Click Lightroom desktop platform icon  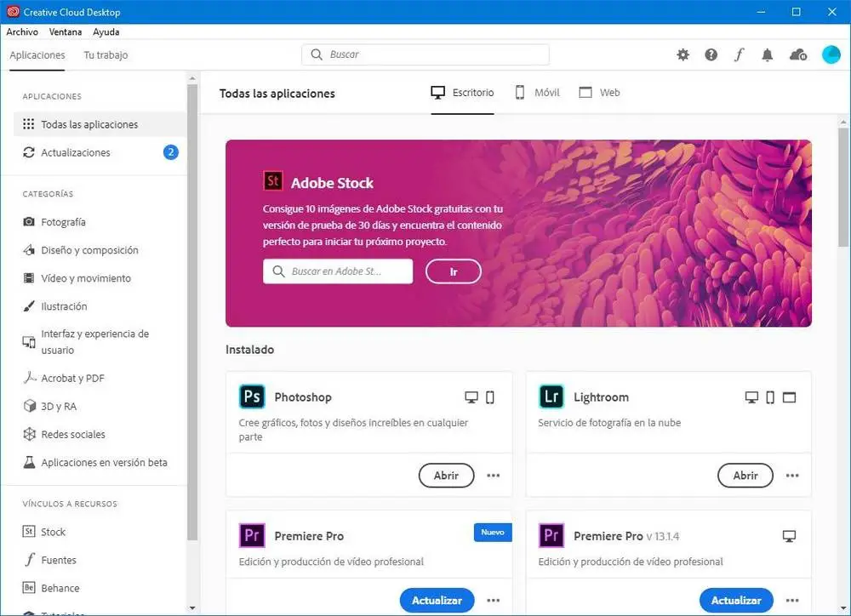tap(751, 397)
